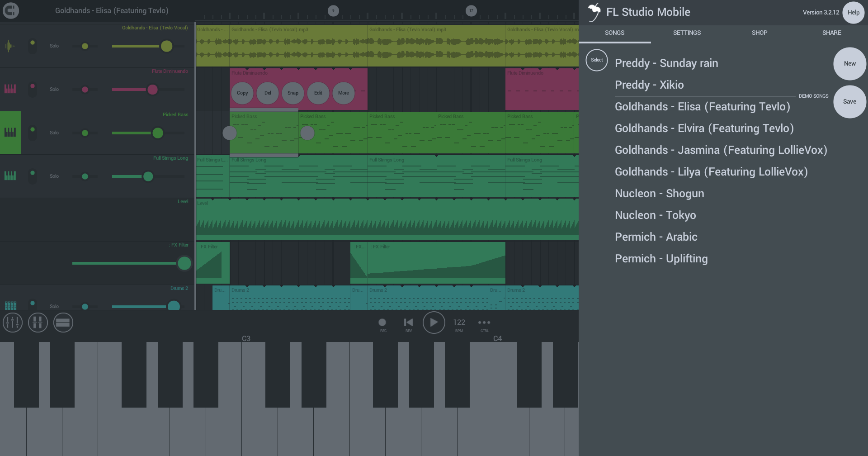Open the Flute Diminuendo instrument icon

coord(10,89)
